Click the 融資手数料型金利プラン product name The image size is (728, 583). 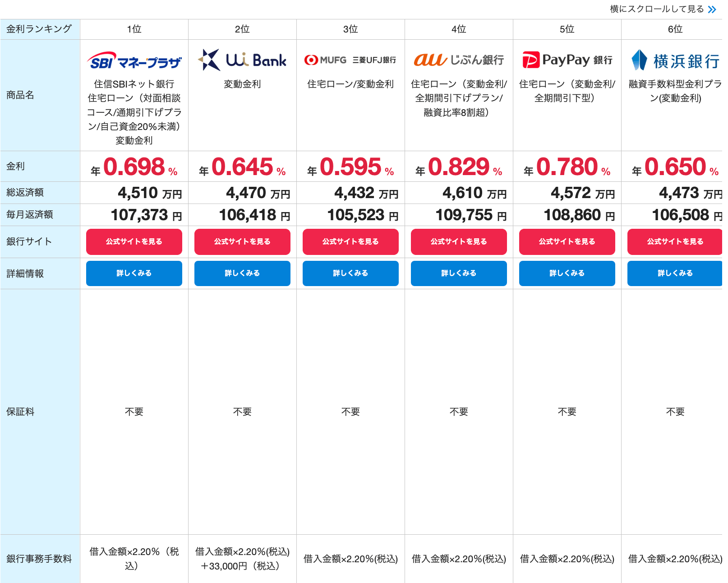click(675, 91)
